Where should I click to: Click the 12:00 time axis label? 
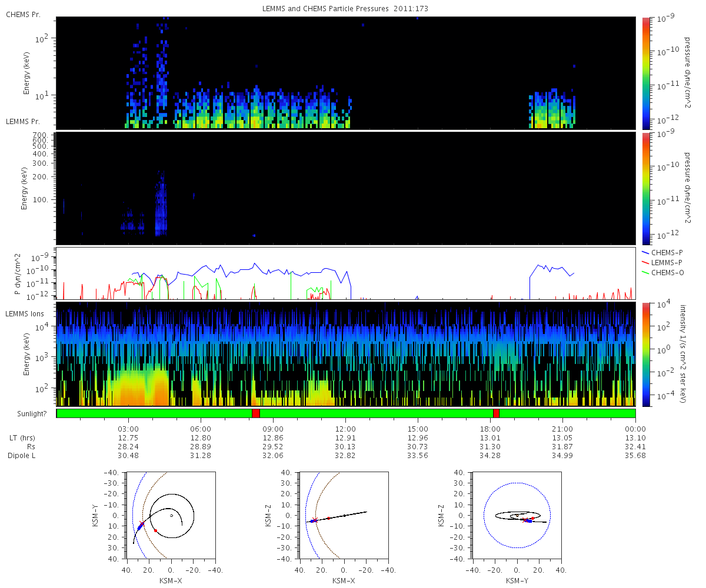click(x=345, y=429)
